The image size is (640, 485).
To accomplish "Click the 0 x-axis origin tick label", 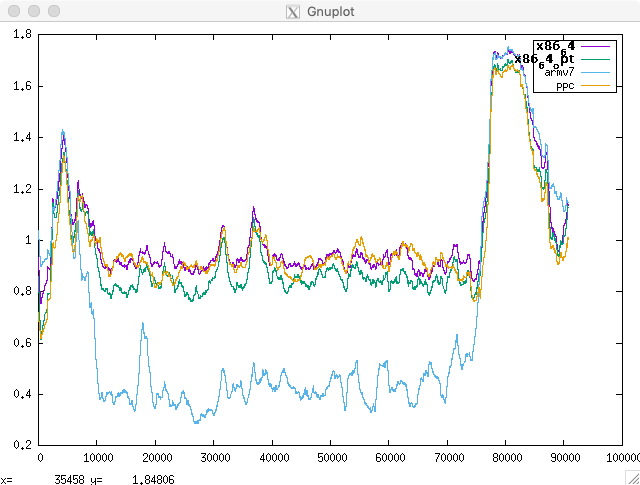I will [x=40, y=457].
